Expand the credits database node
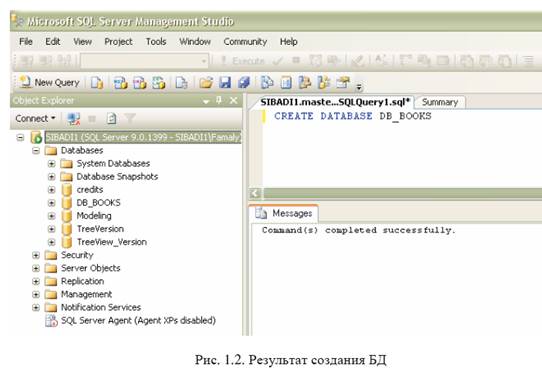The width and height of the screenshot is (542, 380). click(52, 190)
